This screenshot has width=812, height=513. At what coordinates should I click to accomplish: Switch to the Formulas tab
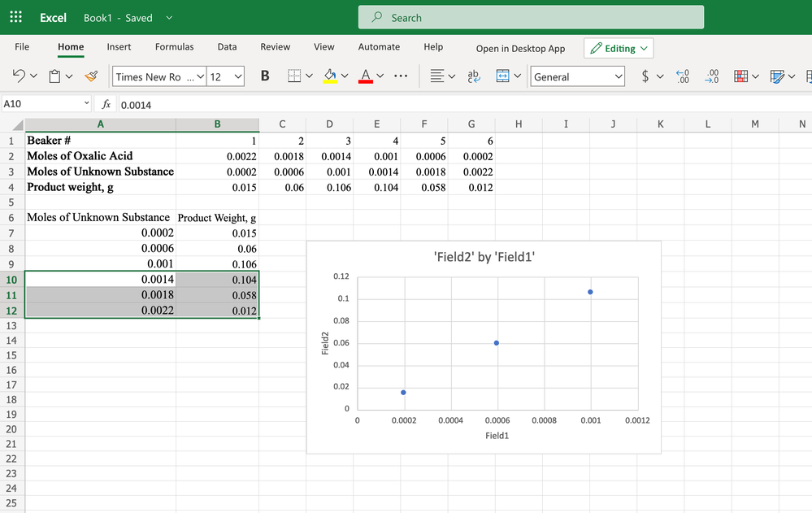pos(174,47)
